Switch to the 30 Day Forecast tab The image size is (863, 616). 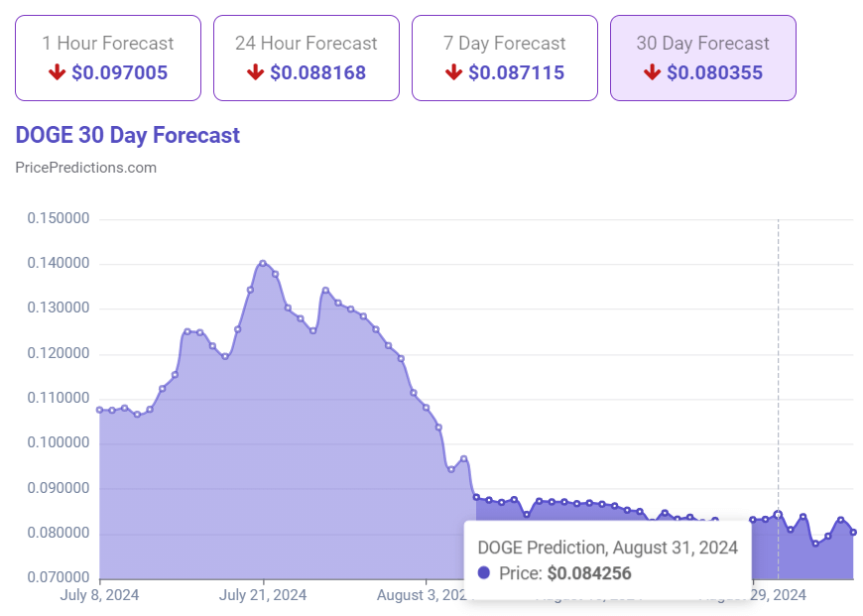702,58
